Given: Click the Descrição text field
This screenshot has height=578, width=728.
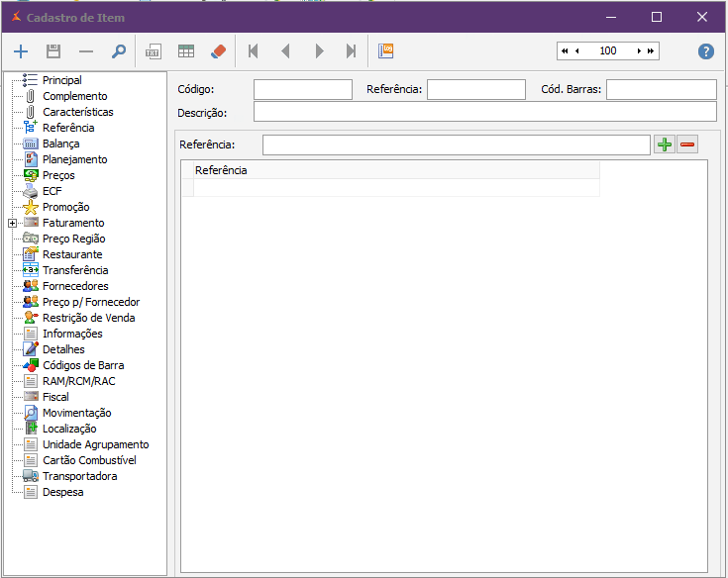Looking at the screenshot, I should [x=484, y=112].
